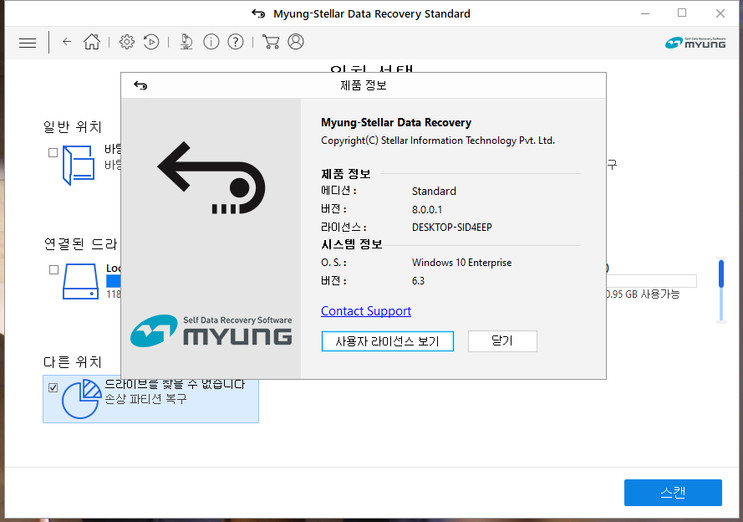
Task: Click the app icon in main title bar
Action: [258, 13]
